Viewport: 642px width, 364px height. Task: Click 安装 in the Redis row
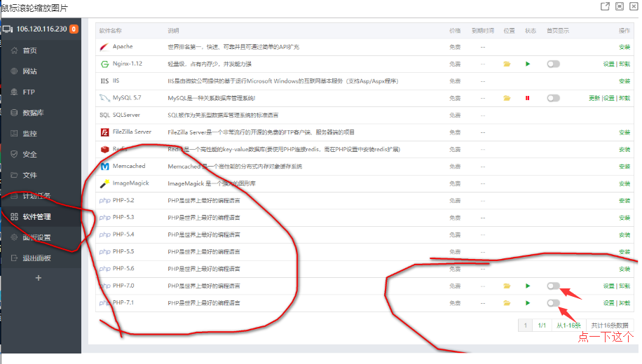coord(624,150)
